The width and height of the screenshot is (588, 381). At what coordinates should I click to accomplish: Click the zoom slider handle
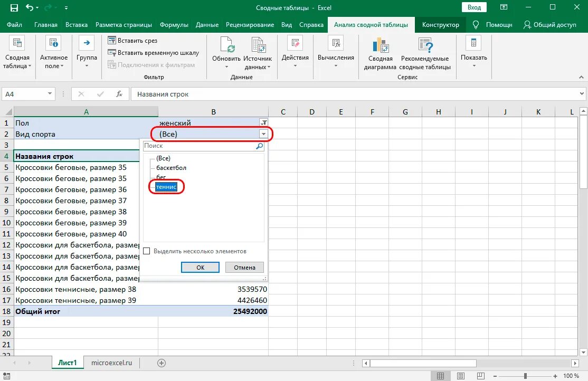pos(525,376)
